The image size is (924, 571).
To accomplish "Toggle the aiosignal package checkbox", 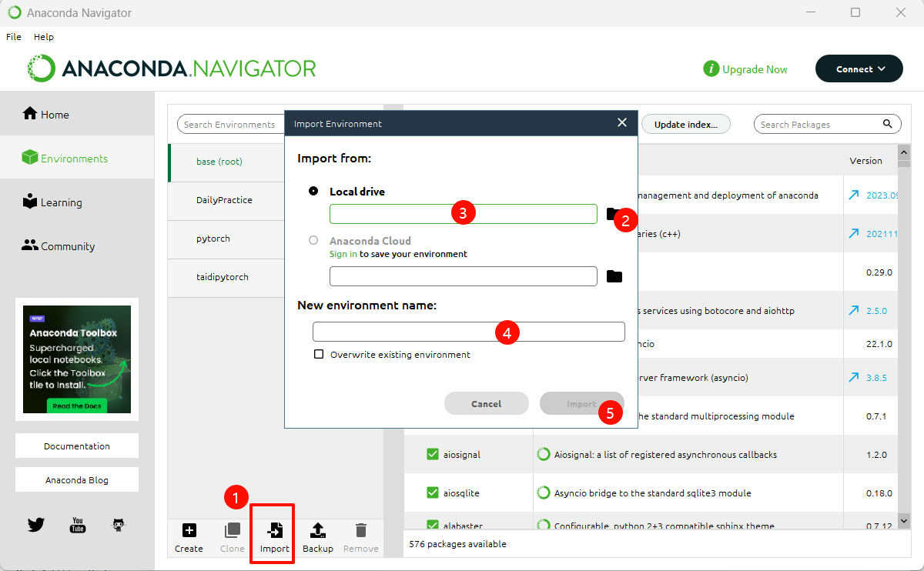I will point(433,455).
